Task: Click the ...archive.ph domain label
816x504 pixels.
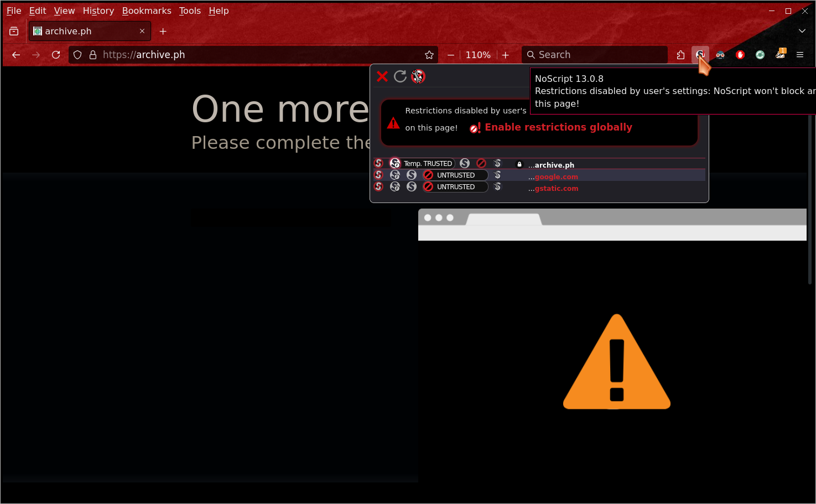Action: coord(551,165)
